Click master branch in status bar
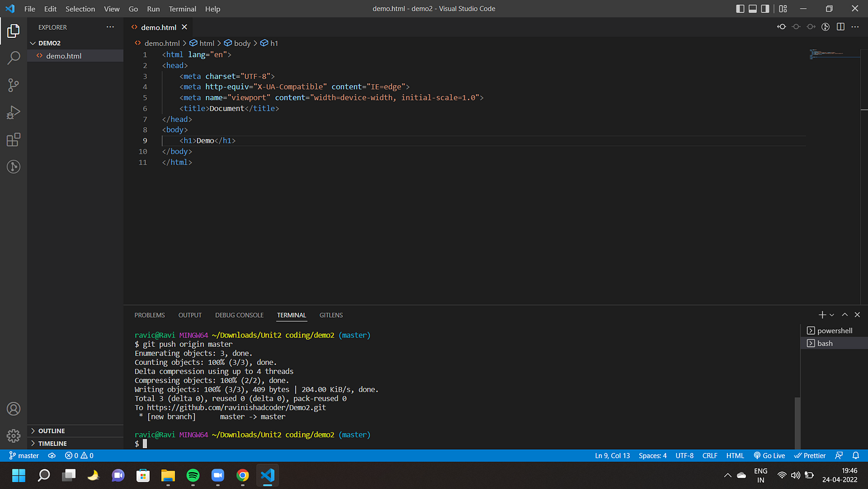Viewport: 868px width, 489px height. tap(24, 455)
